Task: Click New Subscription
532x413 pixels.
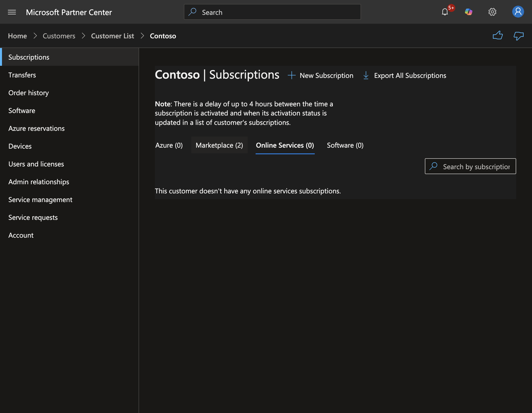Action: point(320,75)
